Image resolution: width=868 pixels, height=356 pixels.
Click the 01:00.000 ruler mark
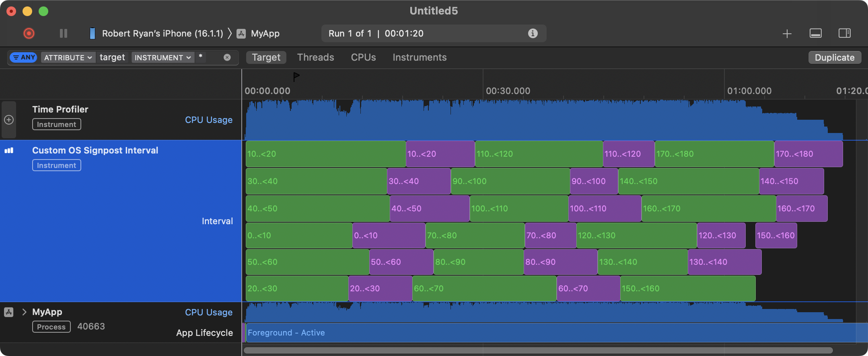pos(749,91)
